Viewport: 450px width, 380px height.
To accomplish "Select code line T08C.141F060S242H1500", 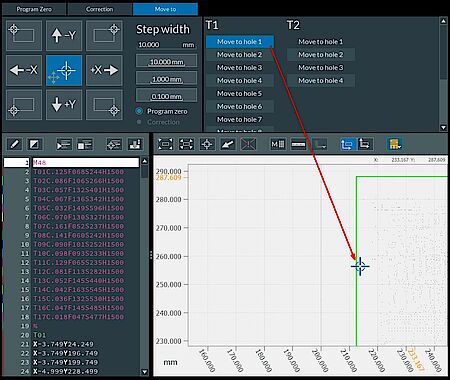I will [x=79, y=235].
